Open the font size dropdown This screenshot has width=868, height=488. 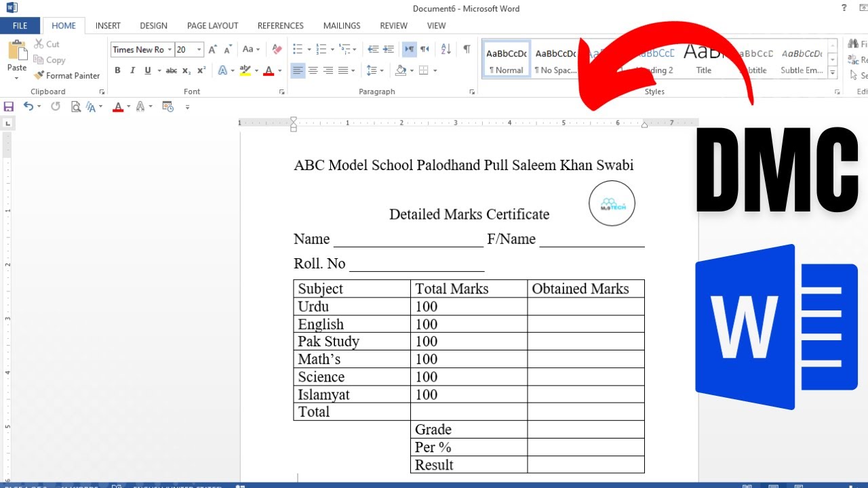199,49
